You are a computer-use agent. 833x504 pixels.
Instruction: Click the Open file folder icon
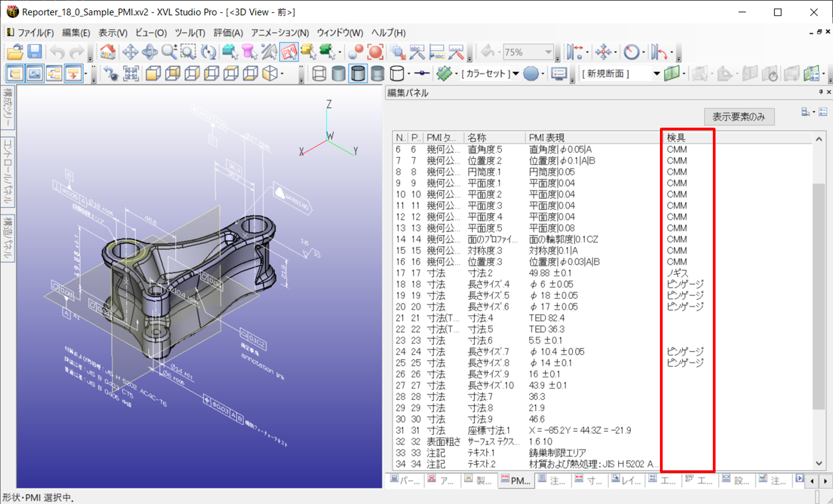pos(15,52)
